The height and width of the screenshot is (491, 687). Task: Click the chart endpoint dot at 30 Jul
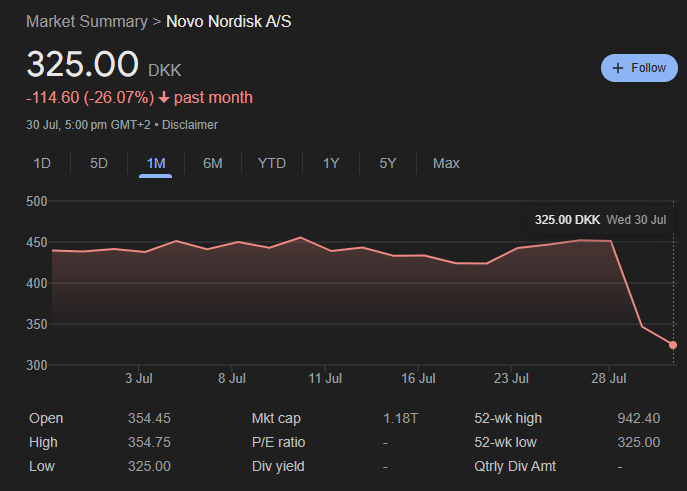tap(673, 345)
